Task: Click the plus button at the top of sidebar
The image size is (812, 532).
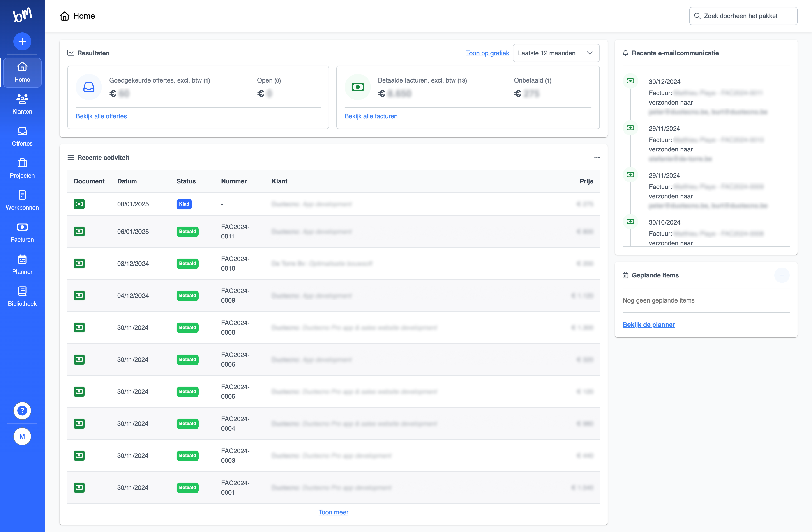Action: pyautogui.click(x=22, y=41)
